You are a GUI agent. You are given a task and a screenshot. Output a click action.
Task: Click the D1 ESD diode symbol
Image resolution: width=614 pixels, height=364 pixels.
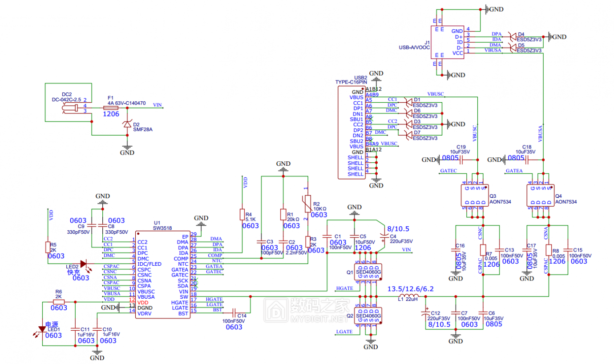pyautogui.click(x=407, y=102)
